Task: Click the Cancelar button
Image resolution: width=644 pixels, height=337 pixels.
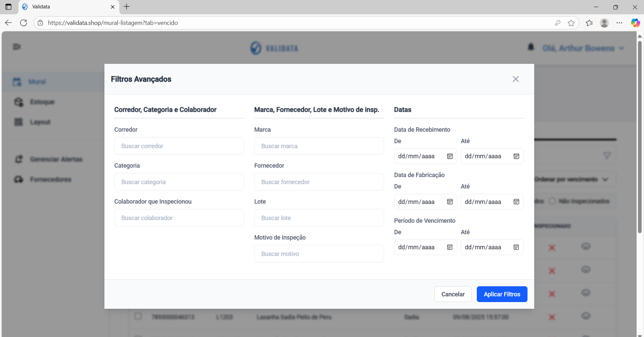Action: click(x=453, y=294)
